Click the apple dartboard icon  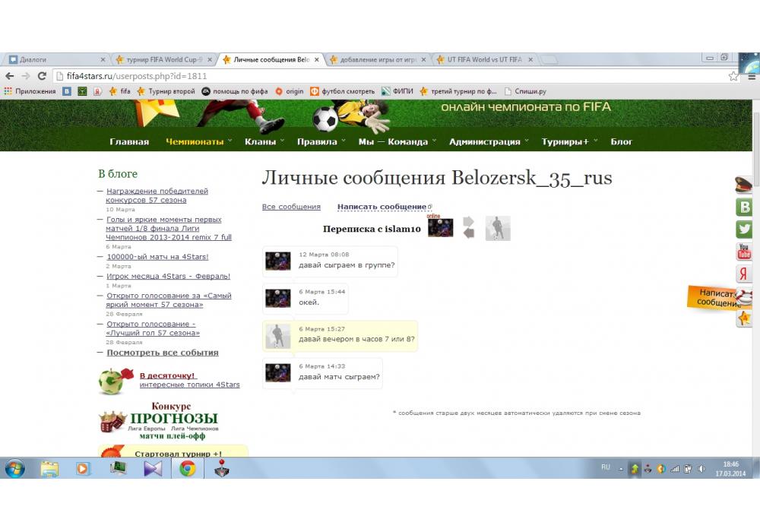click(116, 381)
